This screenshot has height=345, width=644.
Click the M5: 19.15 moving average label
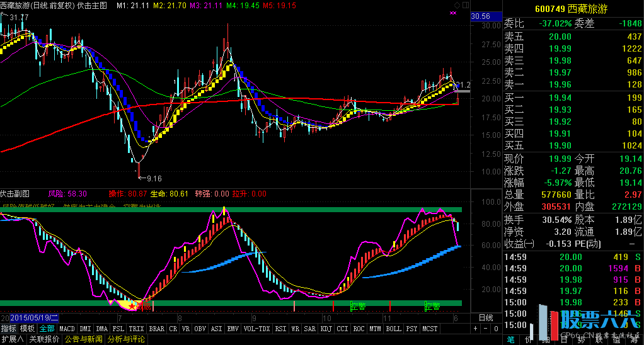click(x=279, y=5)
